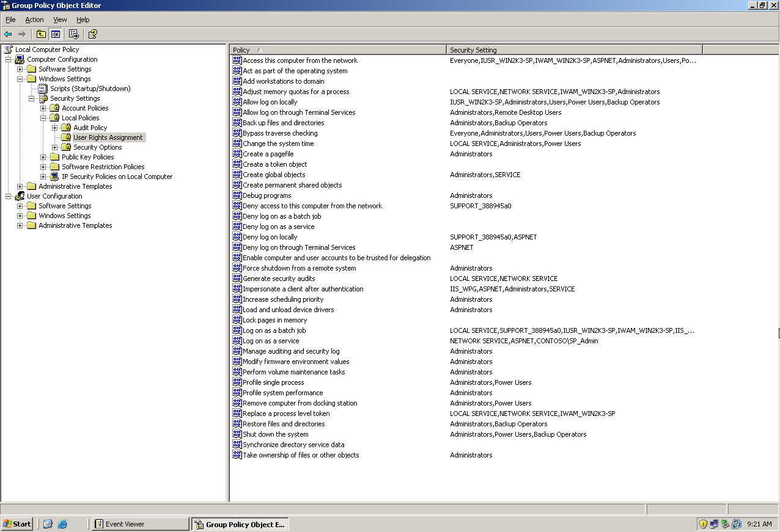This screenshot has width=780, height=532.
Task: Click security shield icon in system tray
Action: coord(704,524)
